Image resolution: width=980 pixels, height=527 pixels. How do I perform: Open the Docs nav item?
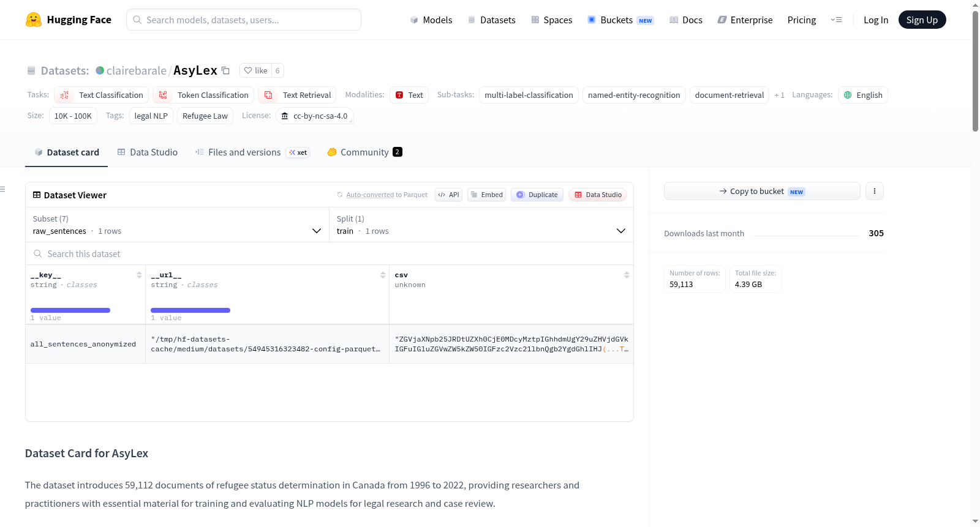686,20
